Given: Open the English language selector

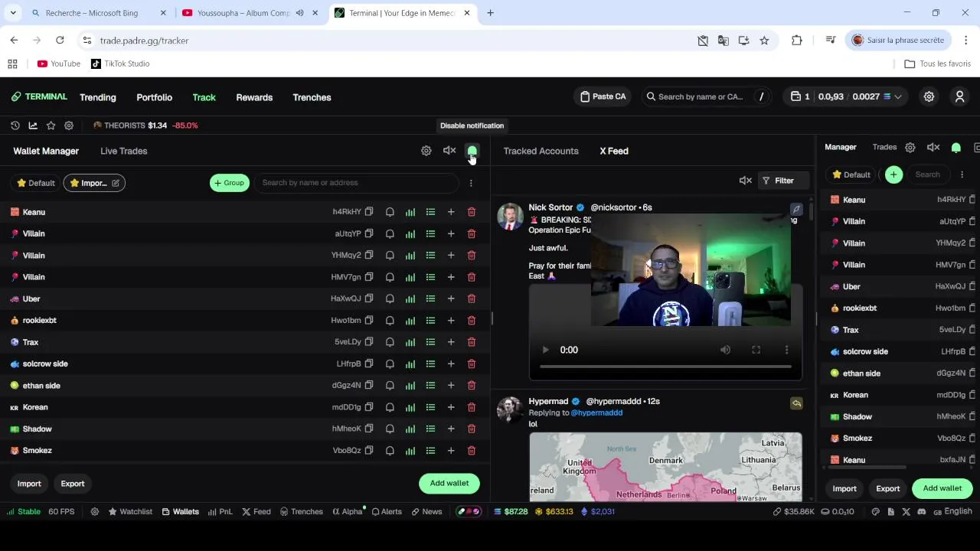Looking at the screenshot, I should tap(952, 511).
